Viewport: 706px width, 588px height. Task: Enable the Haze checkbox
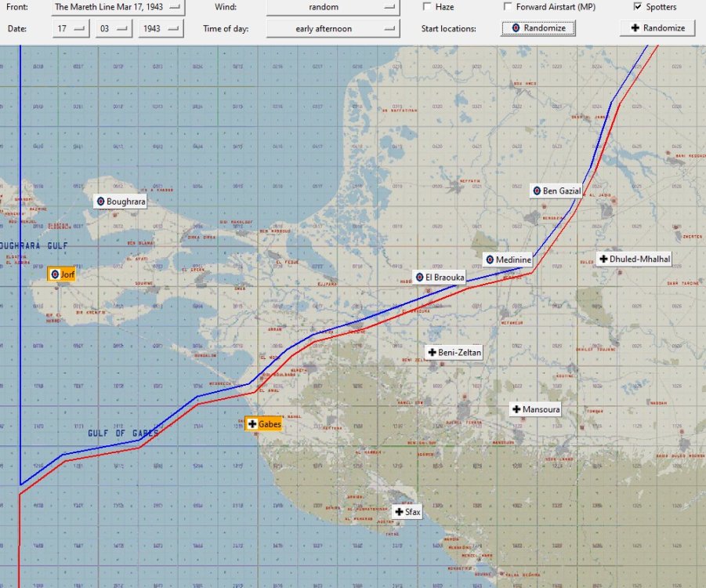(x=427, y=7)
